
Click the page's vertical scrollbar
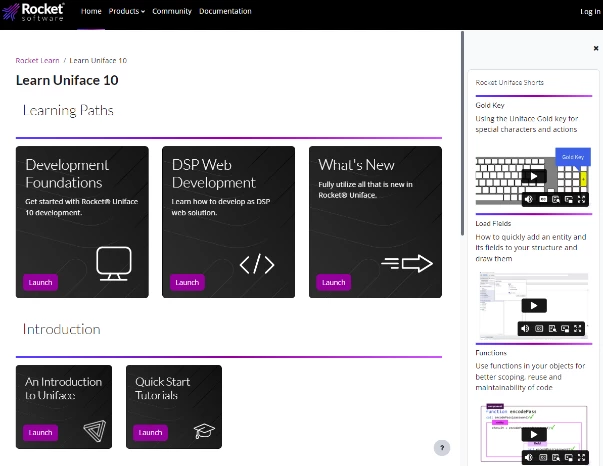[462, 133]
